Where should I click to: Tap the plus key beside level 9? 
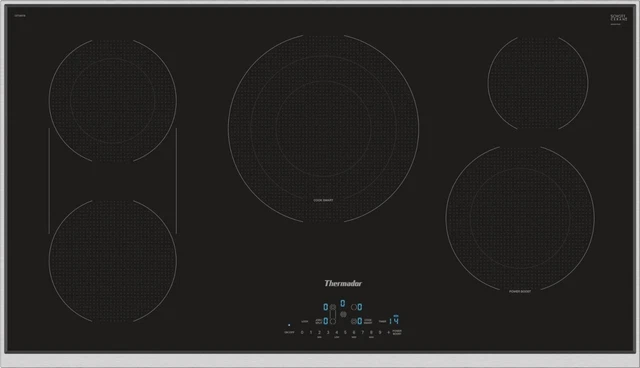(389, 332)
